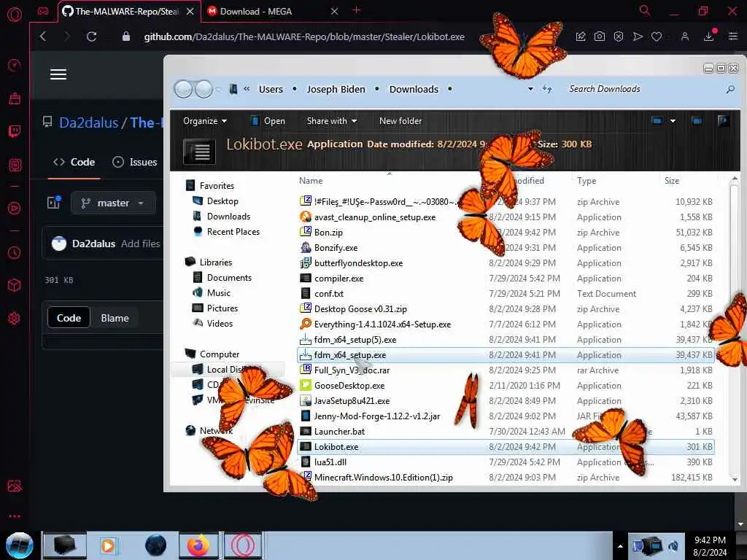Image resolution: width=747 pixels, height=560 pixels.
Task: Click the Explorer recent locations dropdown arrow
Action: coord(217,89)
